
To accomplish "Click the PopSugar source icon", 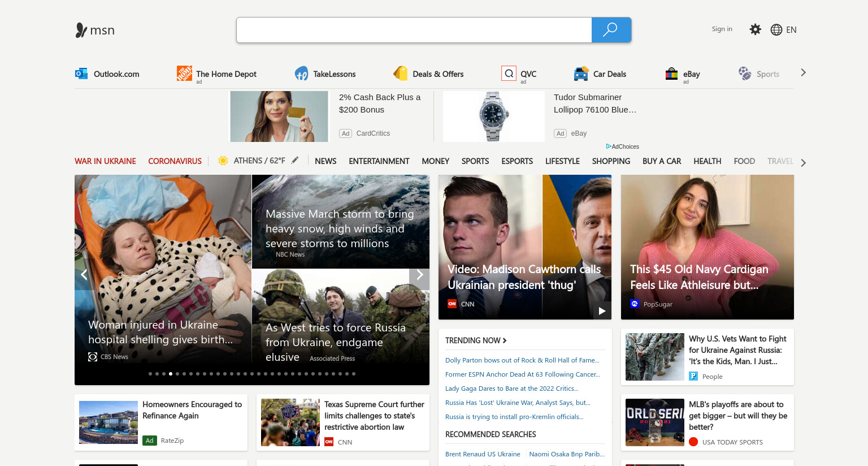I will tap(635, 304).
